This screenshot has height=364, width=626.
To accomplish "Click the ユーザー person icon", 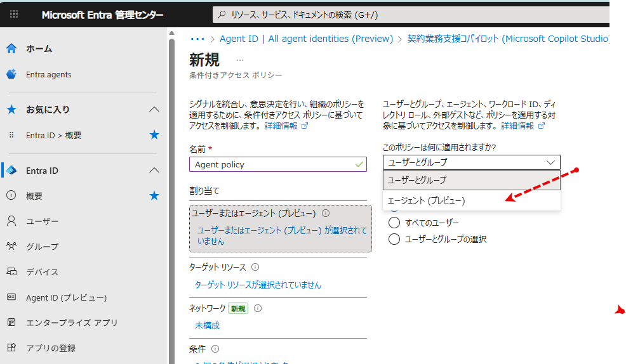I will click(x=11, y=221).
